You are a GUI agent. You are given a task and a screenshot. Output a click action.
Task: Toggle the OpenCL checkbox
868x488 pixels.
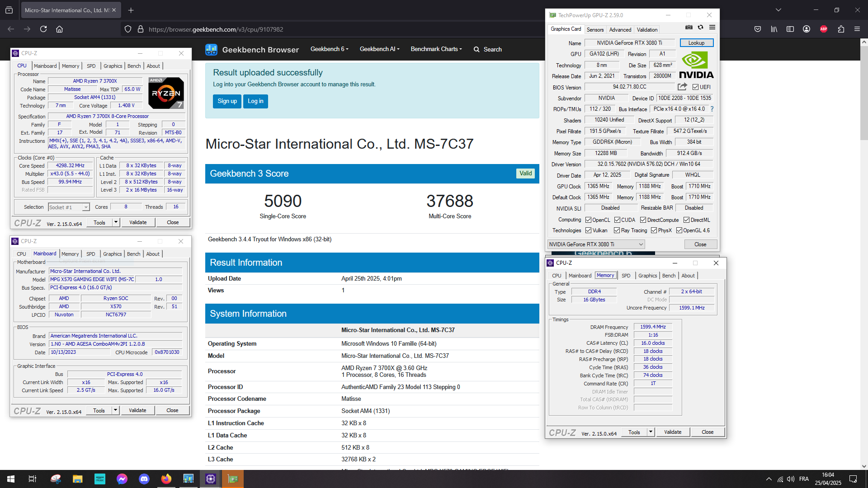coord(588,220)
